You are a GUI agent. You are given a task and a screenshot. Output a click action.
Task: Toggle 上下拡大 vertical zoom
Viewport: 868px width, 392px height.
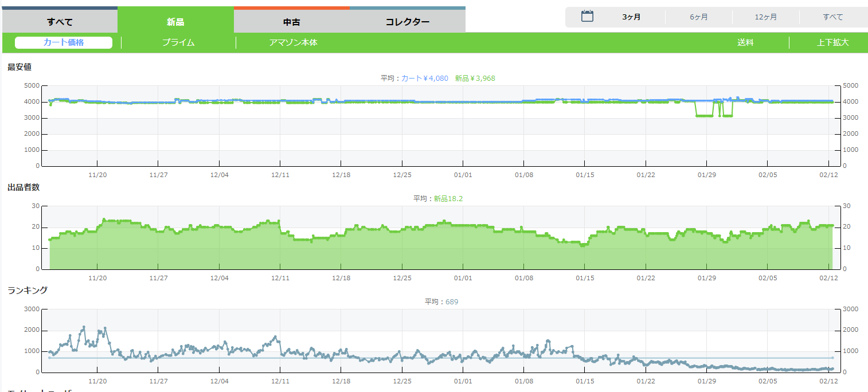point(832,42)
